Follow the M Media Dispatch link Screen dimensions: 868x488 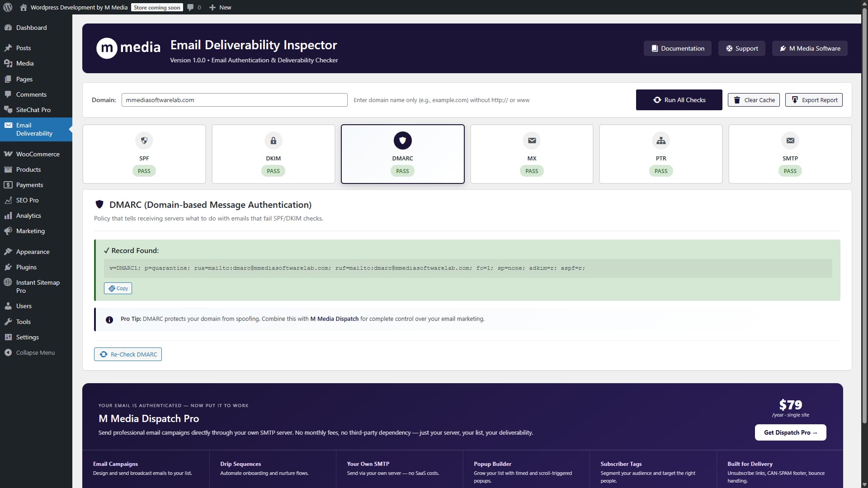[334, 319]
